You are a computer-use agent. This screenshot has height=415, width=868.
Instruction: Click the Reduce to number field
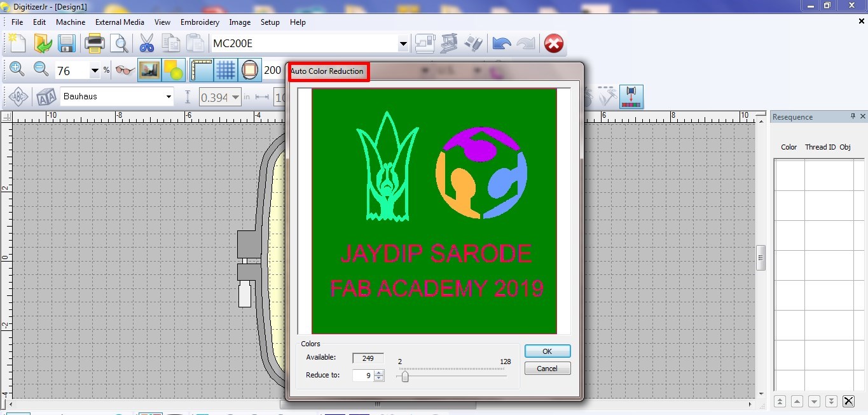pyautogui.click(x=363, y=376)
